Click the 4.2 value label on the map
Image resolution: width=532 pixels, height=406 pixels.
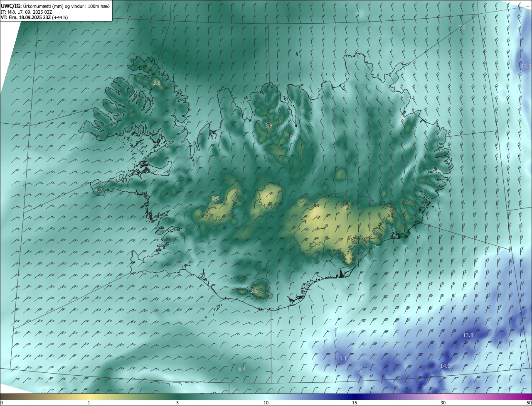click(x=99, y=191)
